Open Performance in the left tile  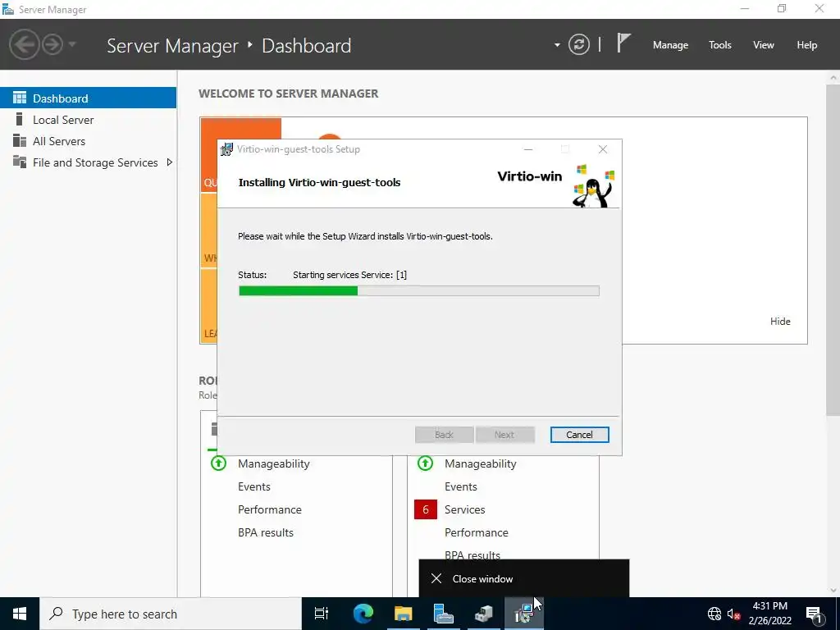pos(269,509)
